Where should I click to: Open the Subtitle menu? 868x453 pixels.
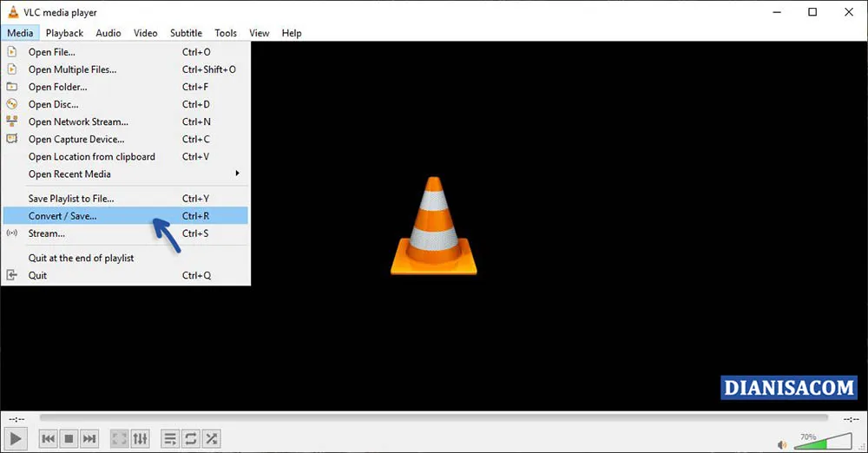pos(186,33)
